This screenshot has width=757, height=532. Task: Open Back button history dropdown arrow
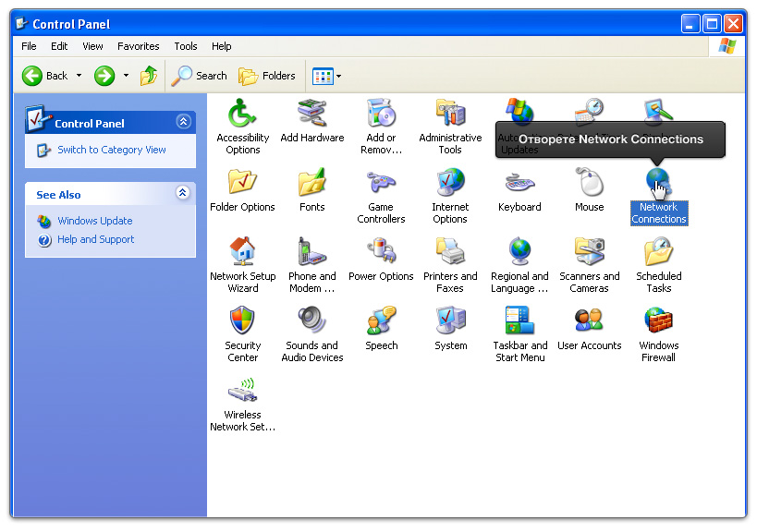click(79, 77)
